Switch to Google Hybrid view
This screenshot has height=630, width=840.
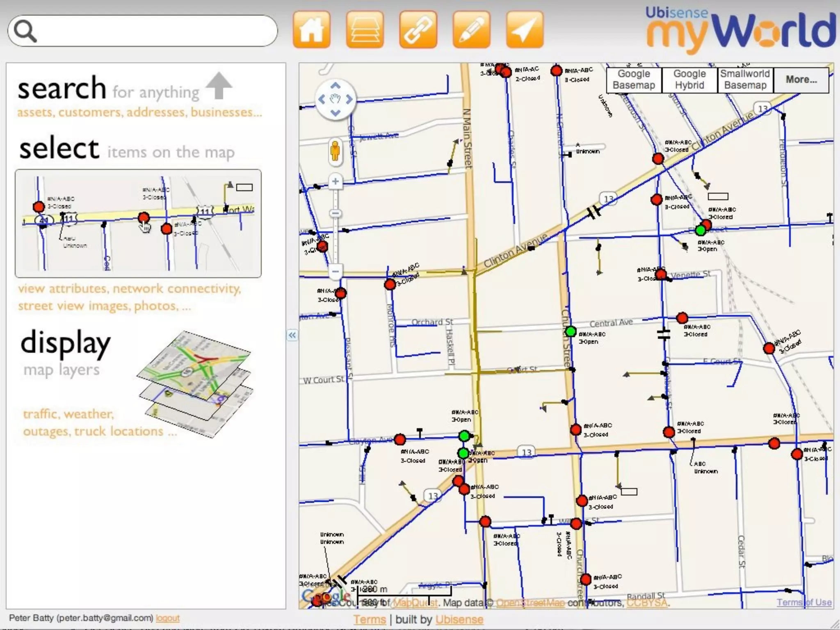pos(689,80)
